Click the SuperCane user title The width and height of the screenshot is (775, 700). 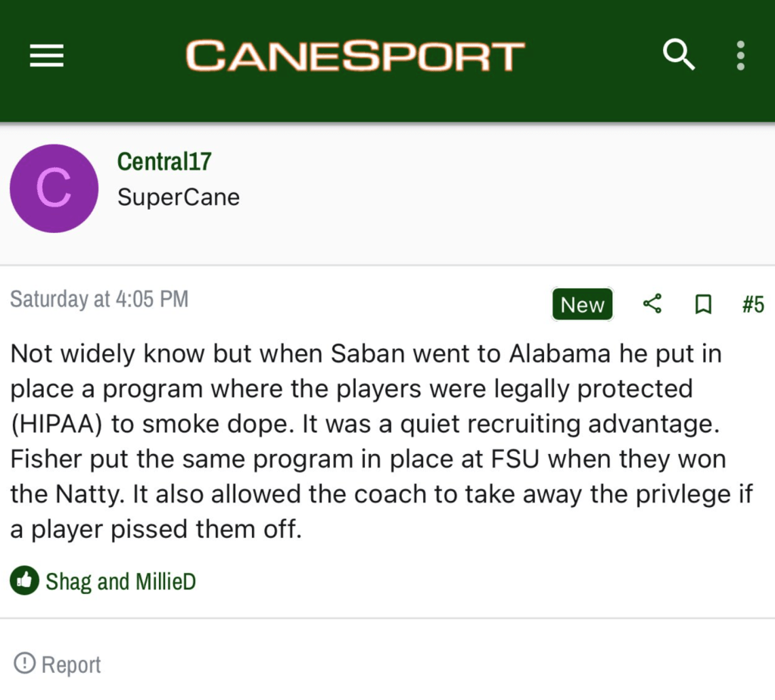(179, 198)
